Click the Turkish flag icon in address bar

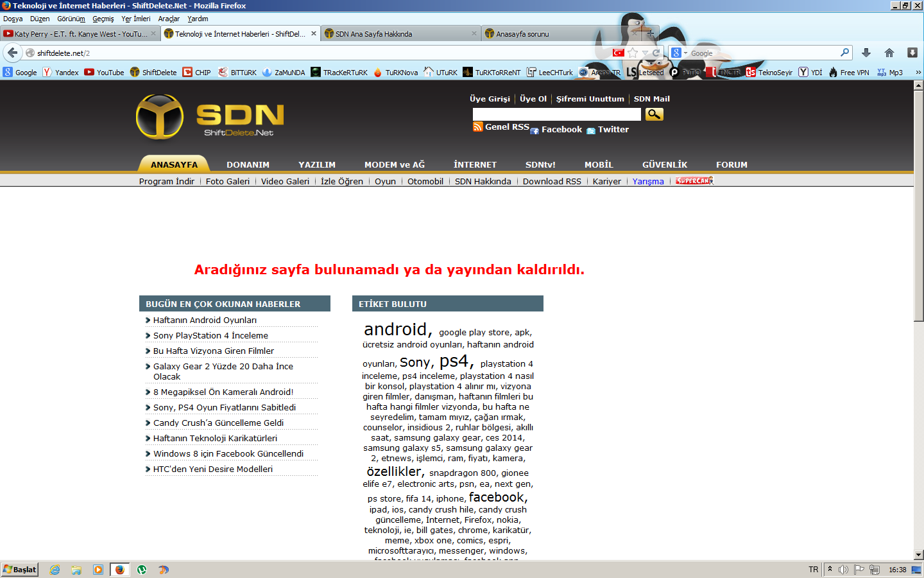coord(619,53)
